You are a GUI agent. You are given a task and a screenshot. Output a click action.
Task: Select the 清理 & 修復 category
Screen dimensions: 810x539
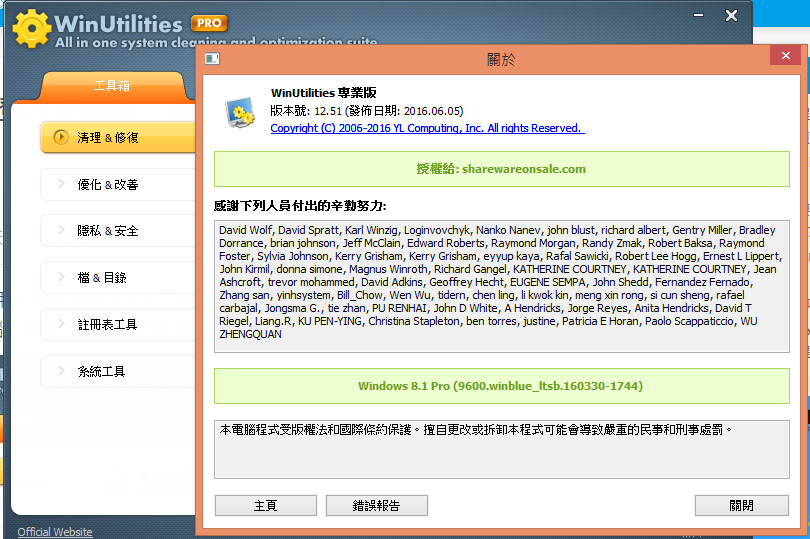point(118,137)
